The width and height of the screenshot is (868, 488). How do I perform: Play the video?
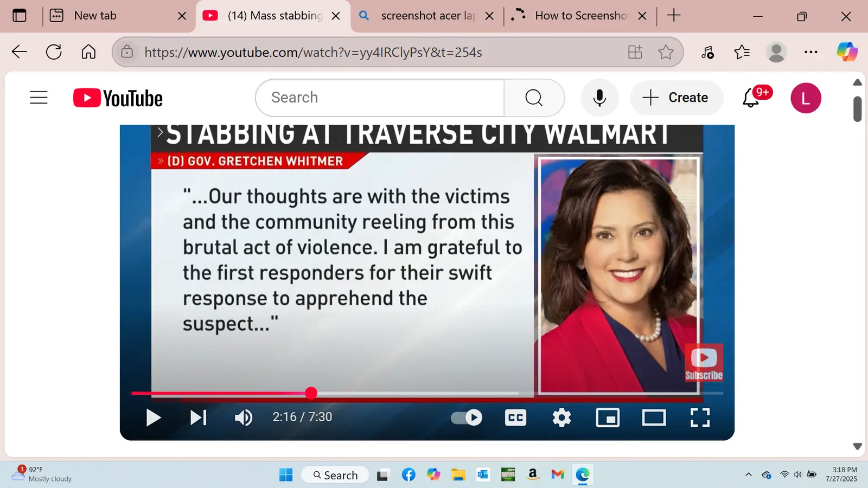point(154,418)
